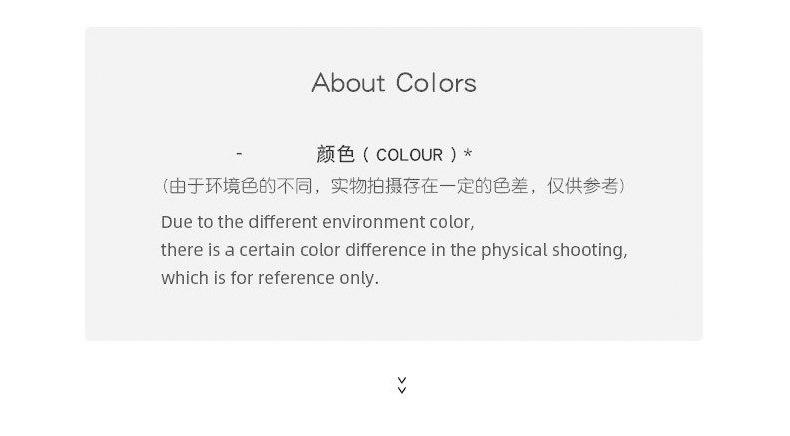Click the word Colors in the title
790x436 pixels.
(x=436, y=83)
